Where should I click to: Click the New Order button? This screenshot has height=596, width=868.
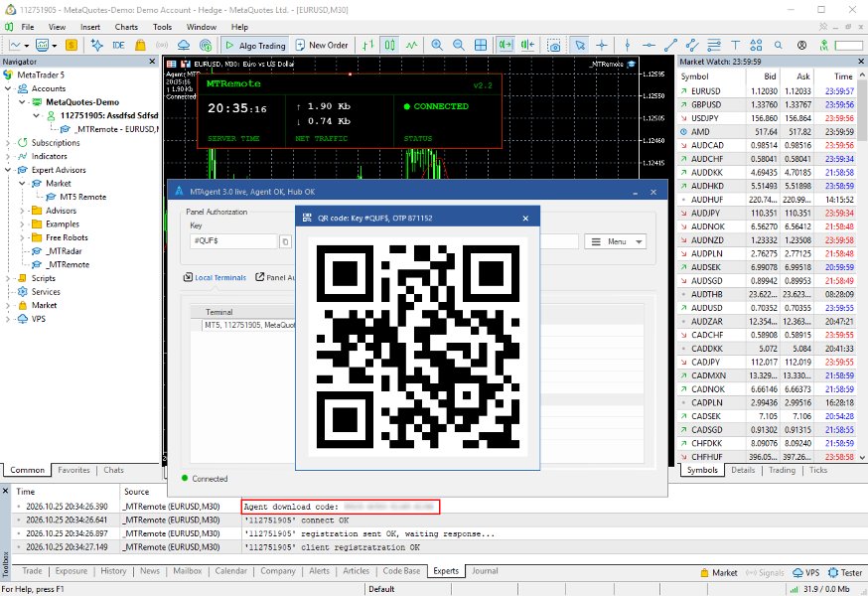(322, 45)
